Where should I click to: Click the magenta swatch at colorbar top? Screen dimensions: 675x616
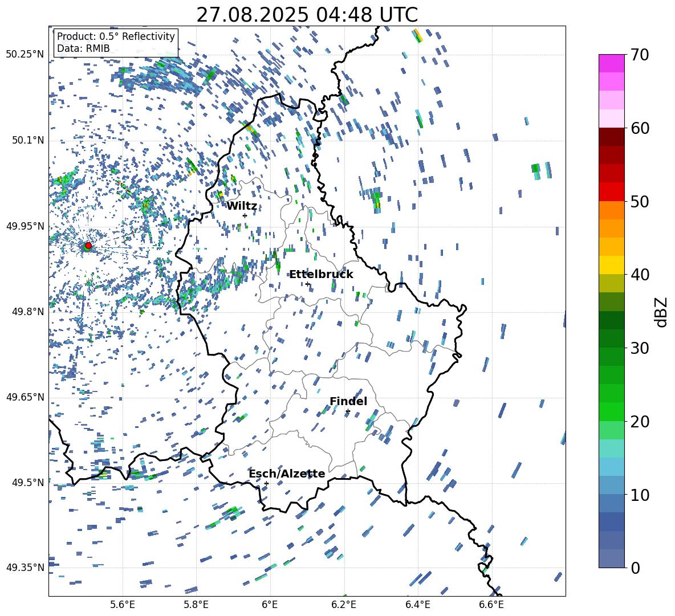tap(611, 63)
